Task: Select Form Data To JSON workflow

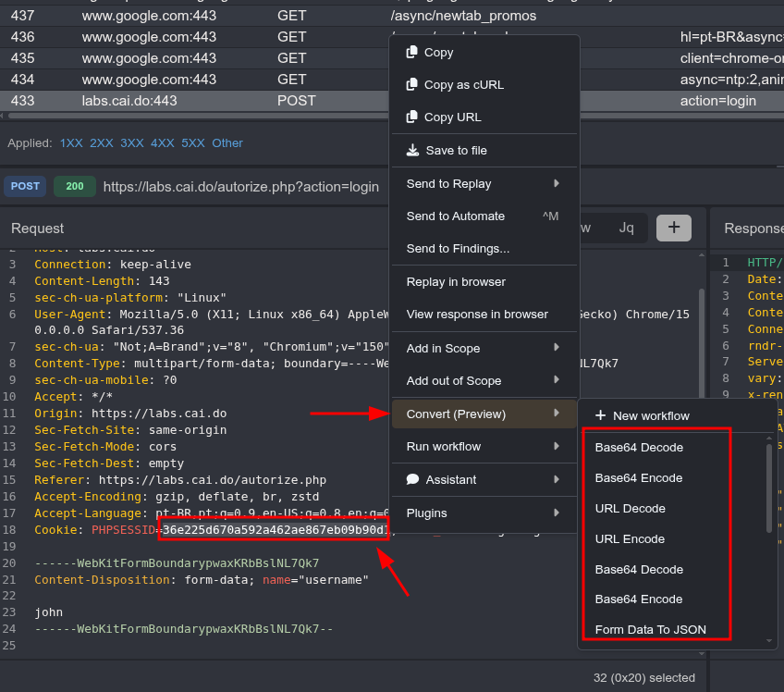Action: pos(651,629)
